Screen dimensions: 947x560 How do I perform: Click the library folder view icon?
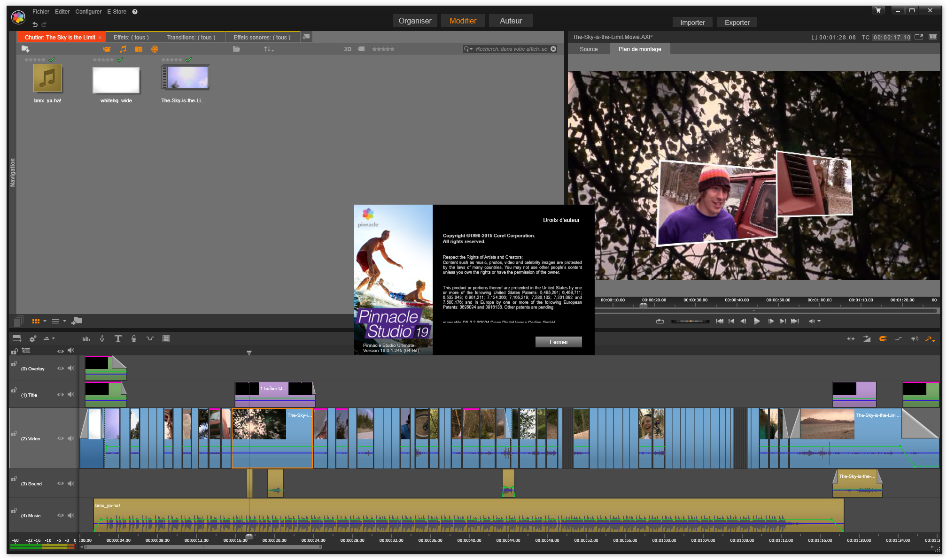[x=236, y=49]
